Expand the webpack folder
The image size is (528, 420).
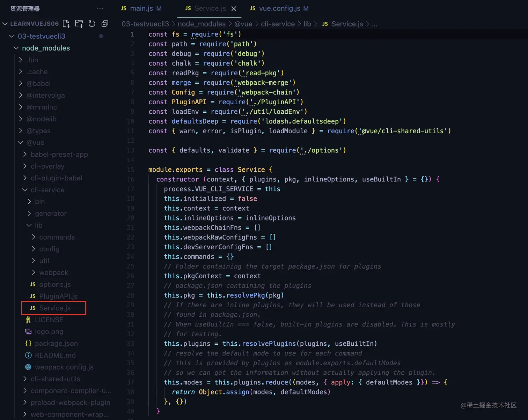point(34,272)
